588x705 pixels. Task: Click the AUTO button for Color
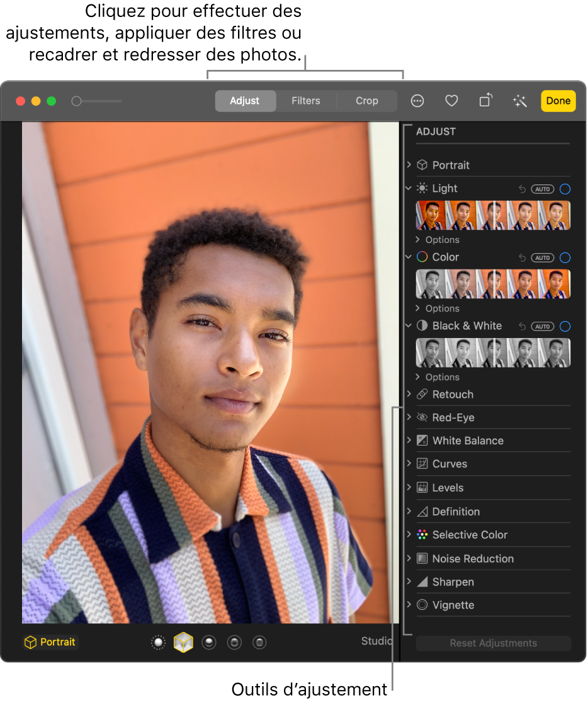543,257
